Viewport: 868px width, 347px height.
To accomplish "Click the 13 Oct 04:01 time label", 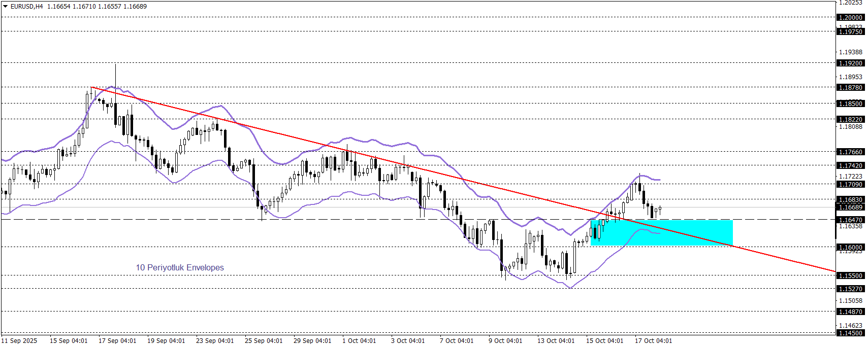I will coord(556,340).
